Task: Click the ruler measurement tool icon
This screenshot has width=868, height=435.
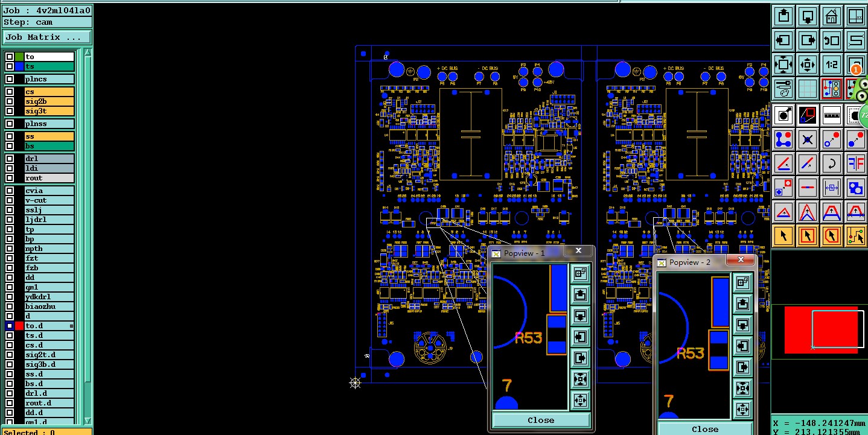Action: click(832, 115)
